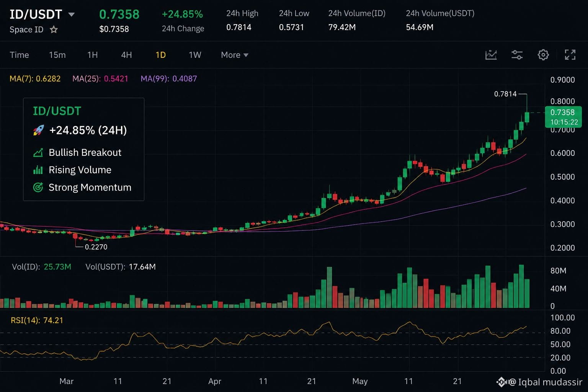Image resolution: width=588 pixels, height=392 pixels.
Task: Click the Mar date label on time axis
Action: [67, 381]
